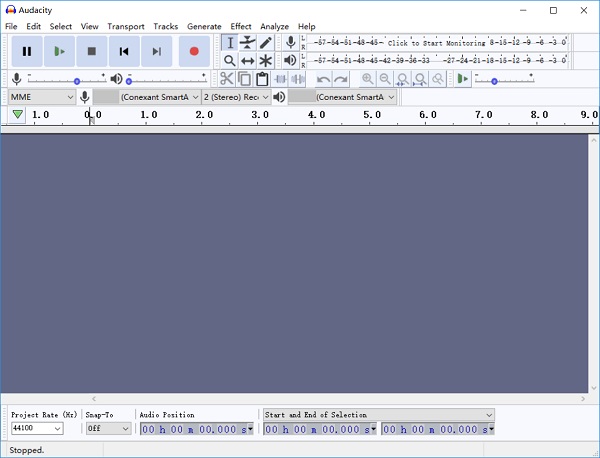Open the Generate menu
Image resolution: width=600 pixels, height=458 pixels.
pos(204,26)
